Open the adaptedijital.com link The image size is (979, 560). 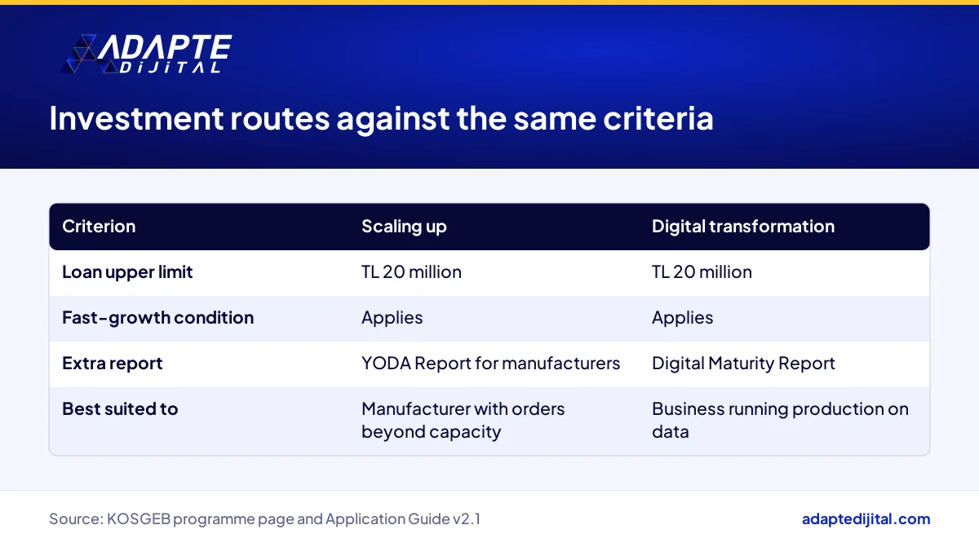pos(866,519)
